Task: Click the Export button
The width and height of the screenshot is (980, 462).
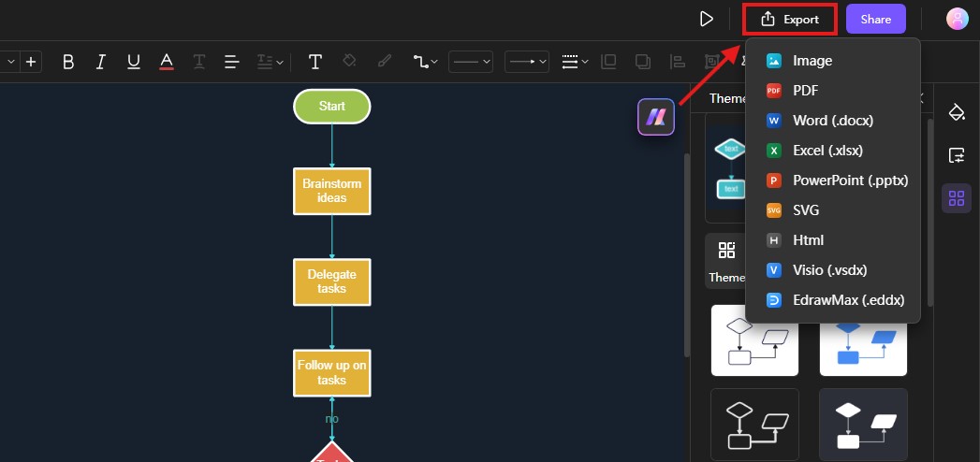Action: tap(789, 20)
